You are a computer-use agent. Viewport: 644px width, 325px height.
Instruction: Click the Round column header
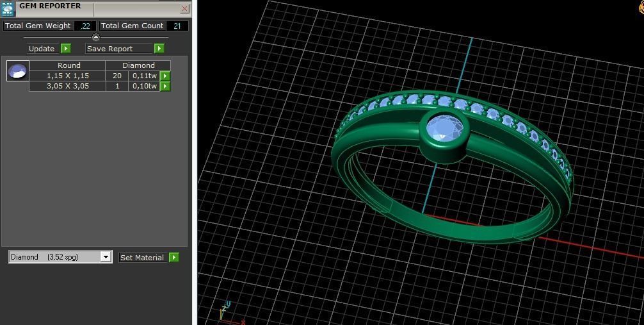tap(67, 65)
